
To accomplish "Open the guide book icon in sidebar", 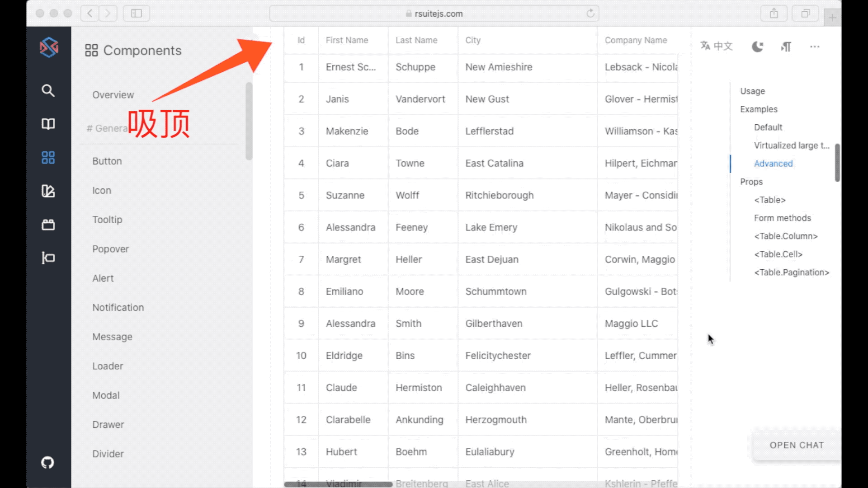I will point(47,124).
